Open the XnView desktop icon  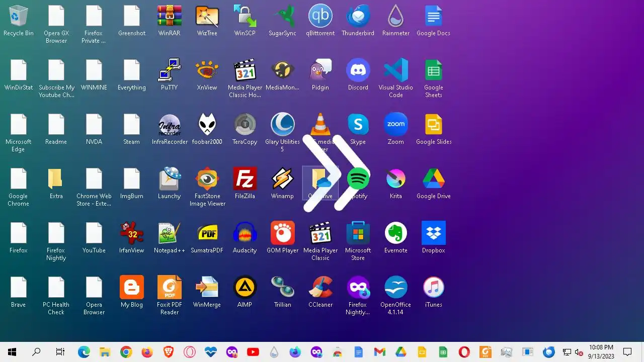pos(207,75)
